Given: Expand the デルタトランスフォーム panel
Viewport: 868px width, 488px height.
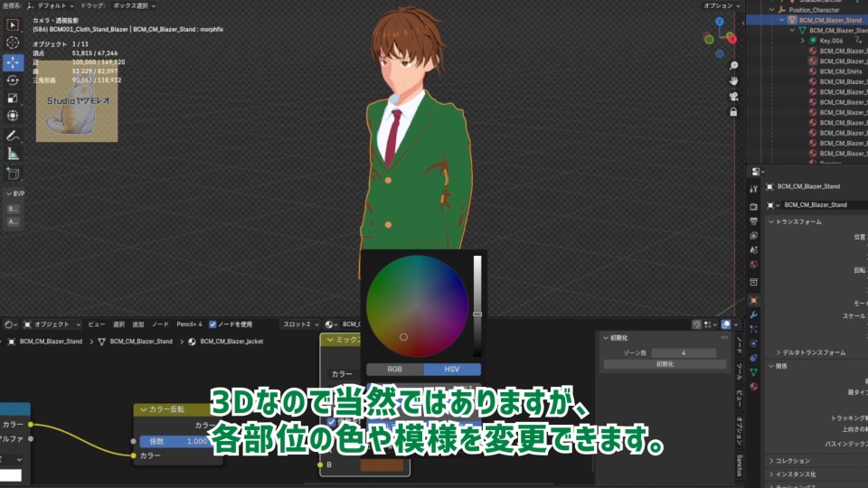Looking at the screenshot, I should click(778, 352).
